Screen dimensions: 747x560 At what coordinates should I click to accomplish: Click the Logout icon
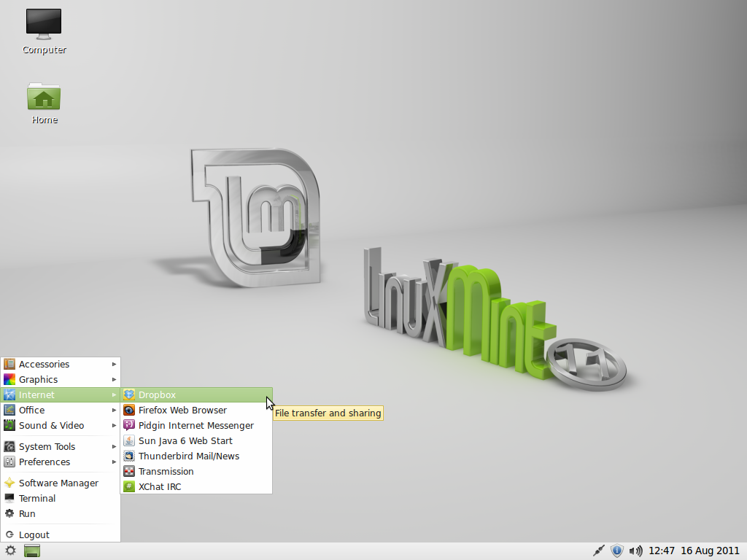coord(9,534)
